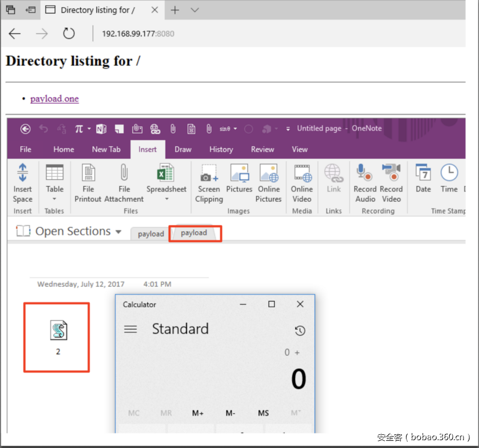
Task: Open the Screen Clipping tool
Action: click(209, 174)
